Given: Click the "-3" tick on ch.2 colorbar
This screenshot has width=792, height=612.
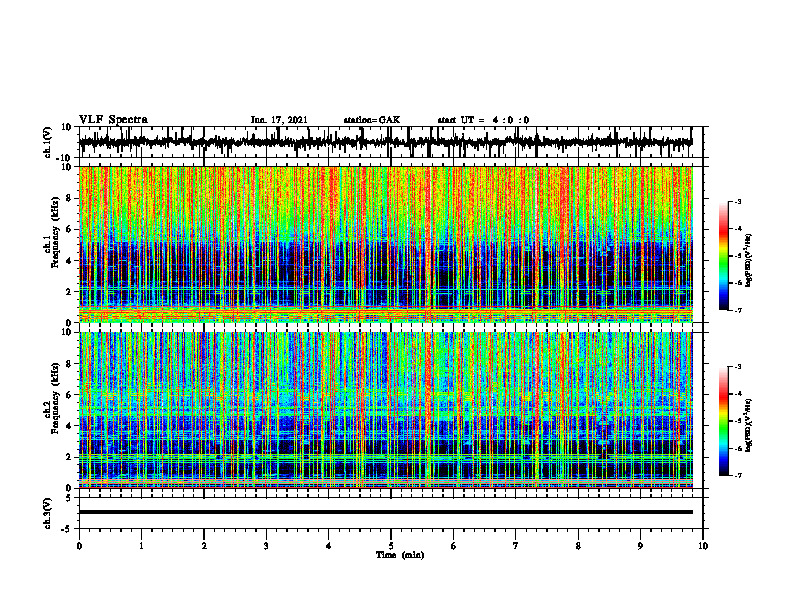Looking at the screenshot, I should coord(738,367).
